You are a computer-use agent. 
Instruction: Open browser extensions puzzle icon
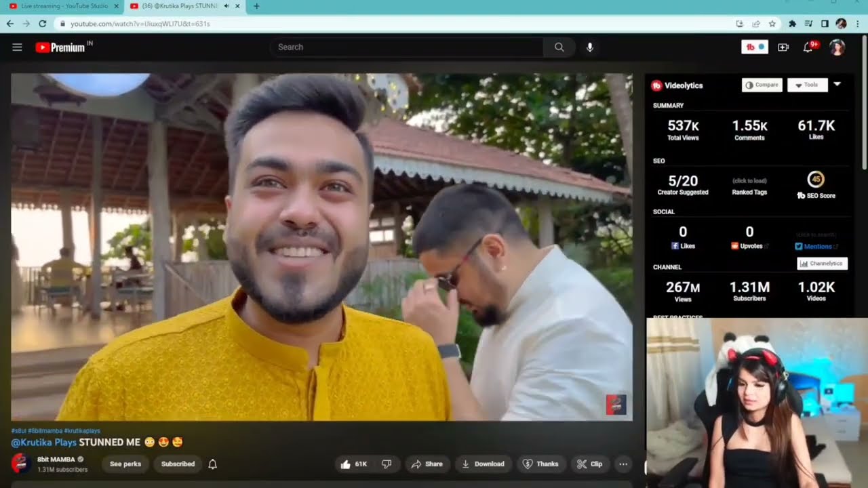click(792, 24)
